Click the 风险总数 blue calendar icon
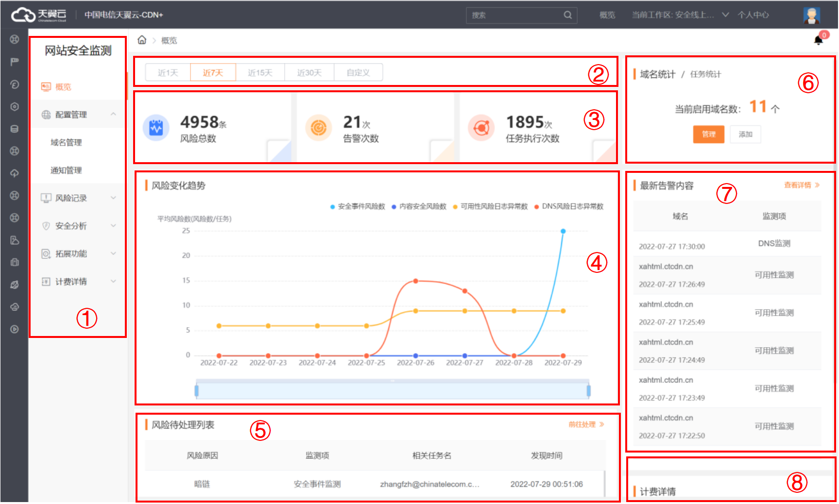 click(156, 128)
